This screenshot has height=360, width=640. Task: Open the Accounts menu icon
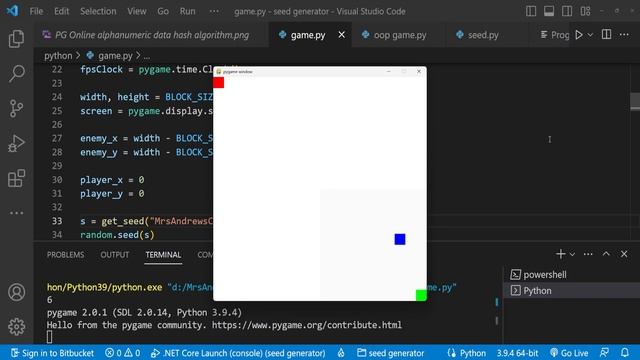16,292
